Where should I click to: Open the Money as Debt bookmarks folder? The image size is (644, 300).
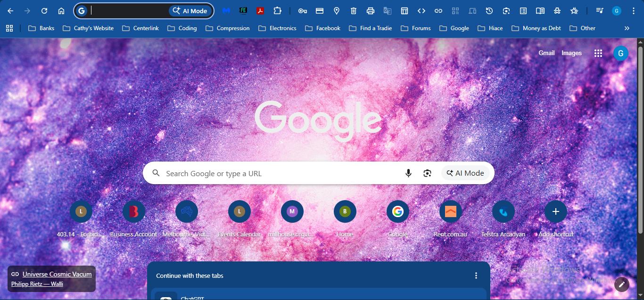pos(537,28)
